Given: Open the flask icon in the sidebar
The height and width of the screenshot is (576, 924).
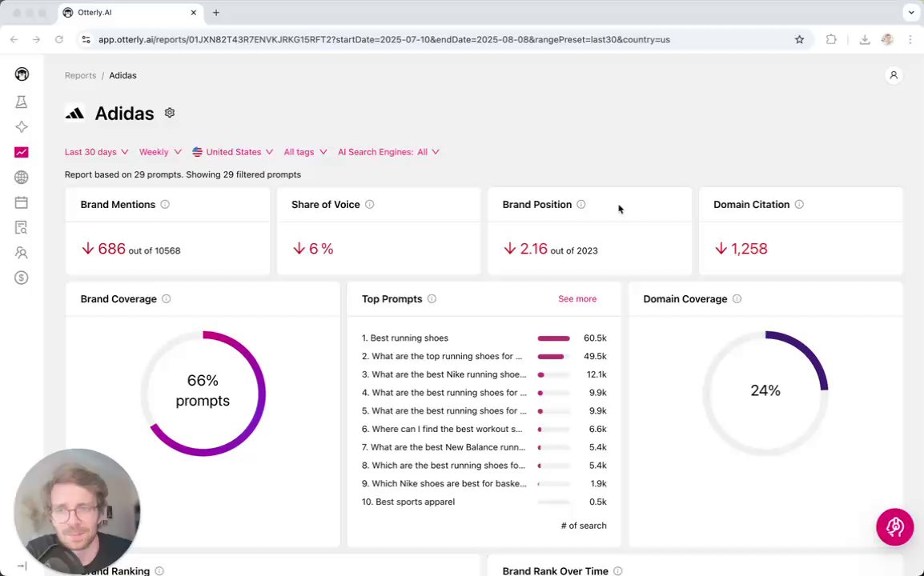Looking at the screenshot, I should click(x=22, y=102).
